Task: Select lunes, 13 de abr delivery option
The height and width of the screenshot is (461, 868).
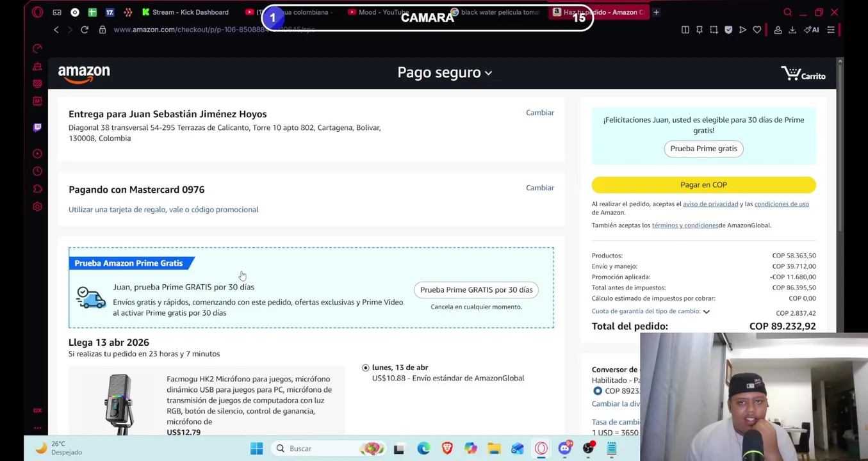Action: pos(366,368)
